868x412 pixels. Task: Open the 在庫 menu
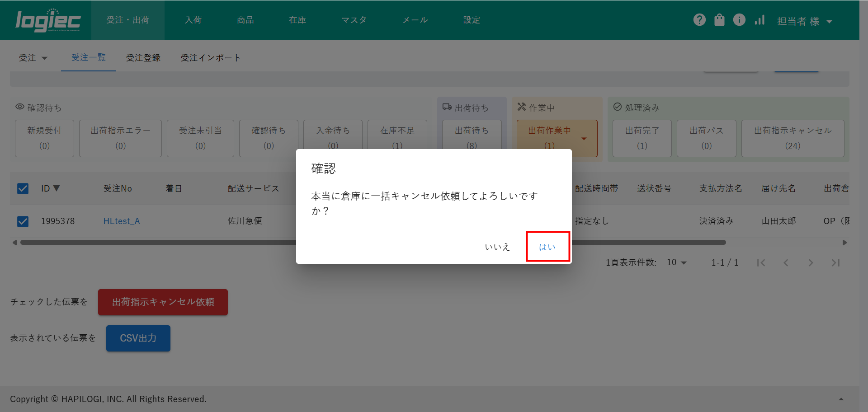click(x=297, y=20)
